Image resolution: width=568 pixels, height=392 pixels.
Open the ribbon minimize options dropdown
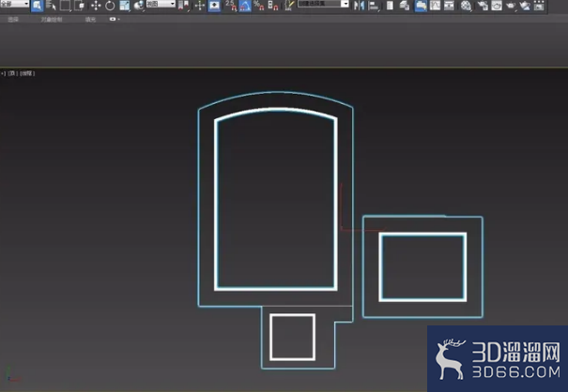(x=115, y=19)
